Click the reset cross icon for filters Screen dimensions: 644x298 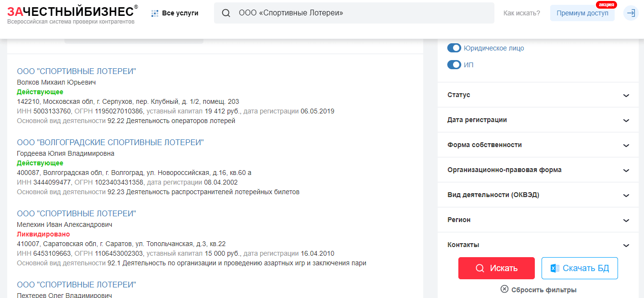coord(504,289)
